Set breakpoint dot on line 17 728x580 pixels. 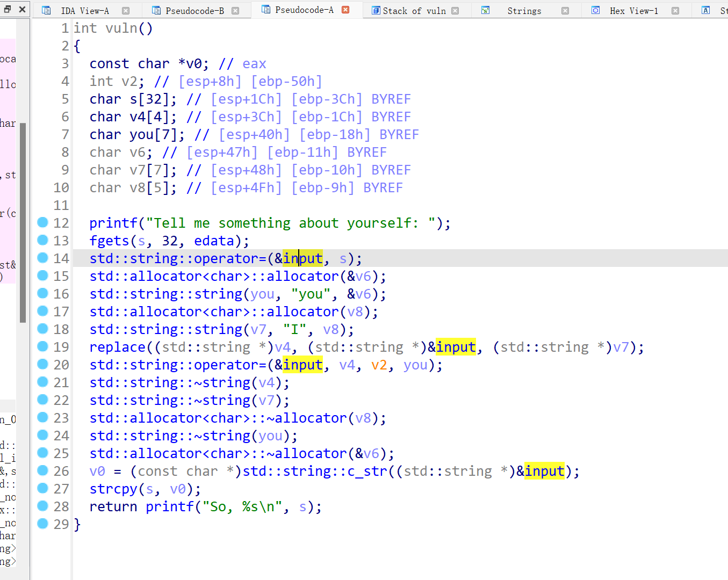click(43, 311)
